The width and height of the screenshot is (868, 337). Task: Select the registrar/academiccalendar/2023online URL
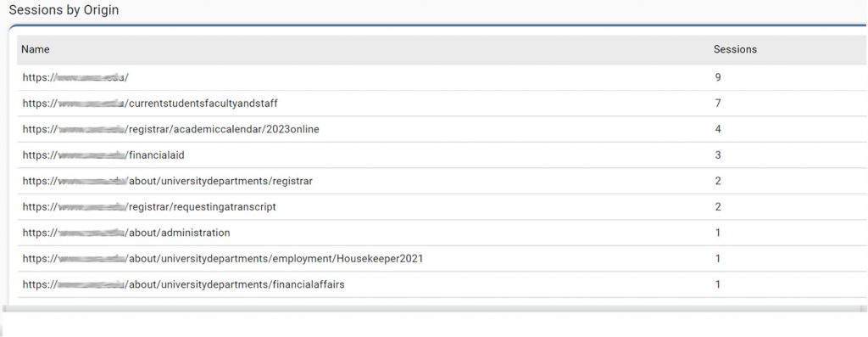click(170, 130)
